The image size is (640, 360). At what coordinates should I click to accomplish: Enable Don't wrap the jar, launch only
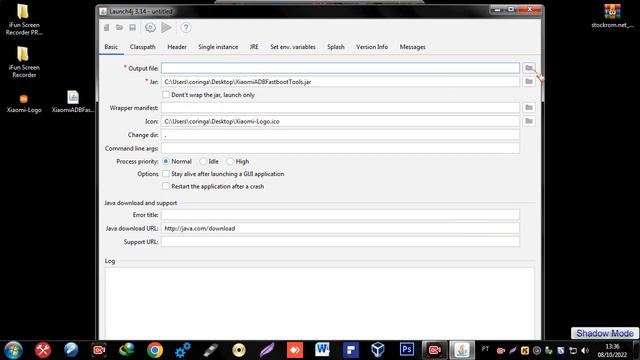[x=166, y=95]
